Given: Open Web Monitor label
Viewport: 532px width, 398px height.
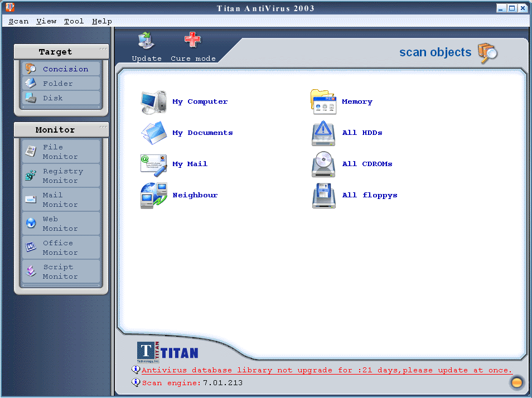Looking at the screenshot, I should (x=60, y=224).
